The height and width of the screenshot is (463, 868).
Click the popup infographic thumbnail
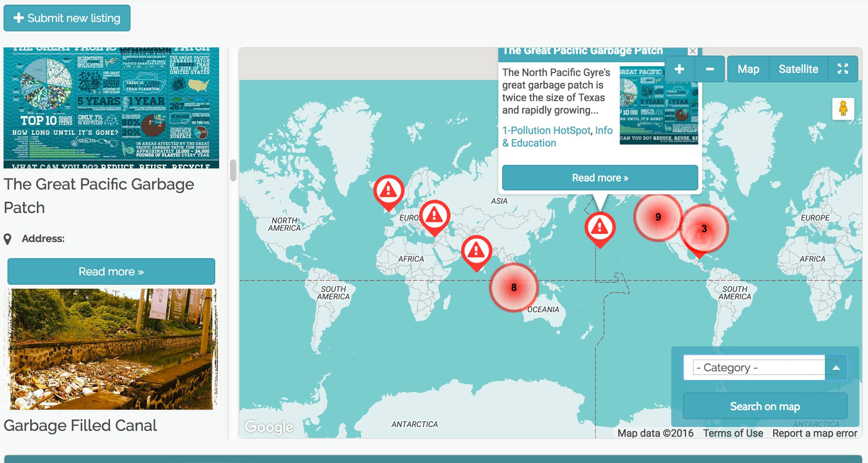coord(659,105)
